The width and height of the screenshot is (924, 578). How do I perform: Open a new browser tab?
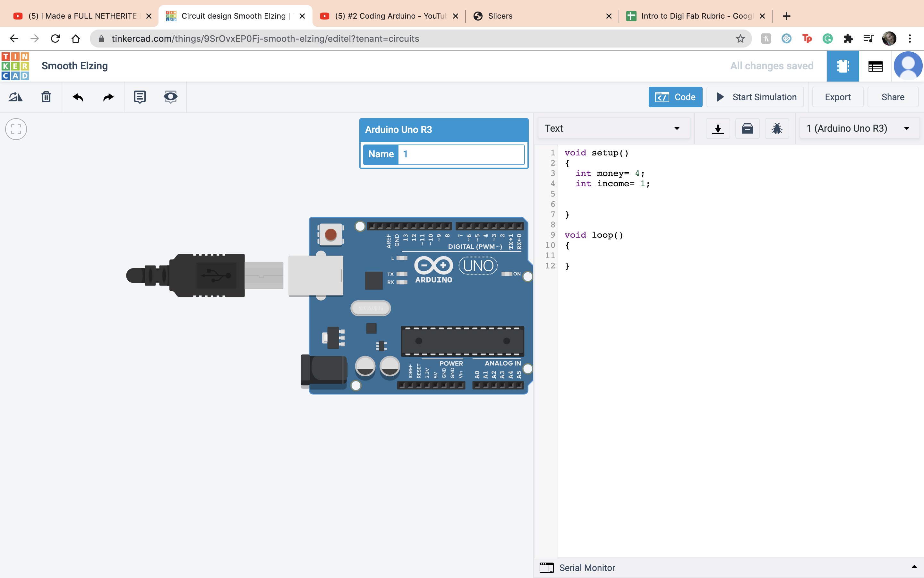787,16
